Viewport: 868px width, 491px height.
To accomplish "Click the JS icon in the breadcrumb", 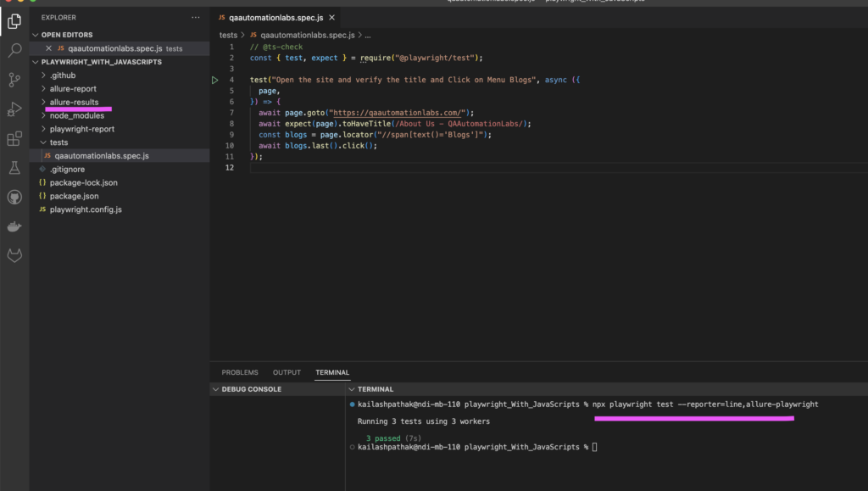I will point(253,35).
